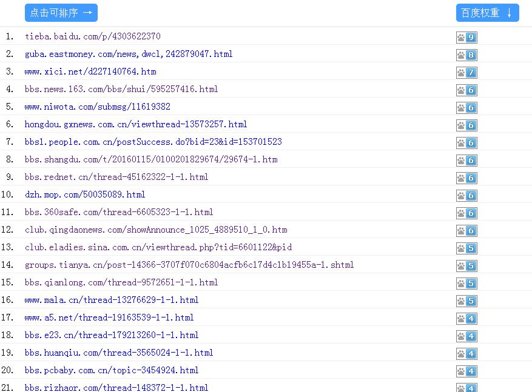Select row number 10. label

coord(7,194)
